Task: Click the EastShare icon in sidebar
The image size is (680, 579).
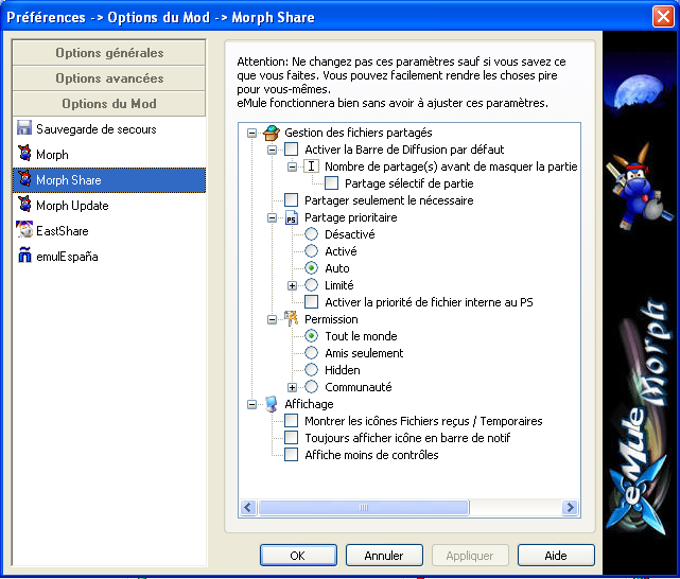Action: (25, 230)
